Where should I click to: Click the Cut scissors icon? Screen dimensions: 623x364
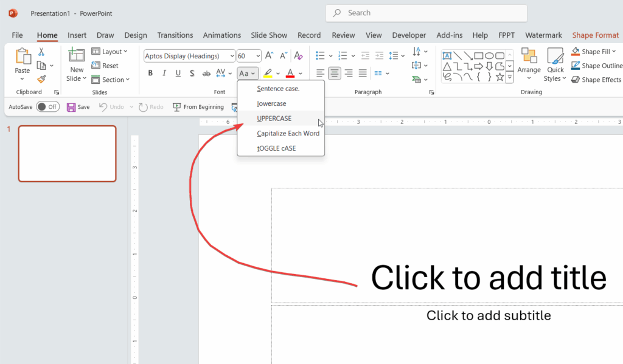point(41,52)
